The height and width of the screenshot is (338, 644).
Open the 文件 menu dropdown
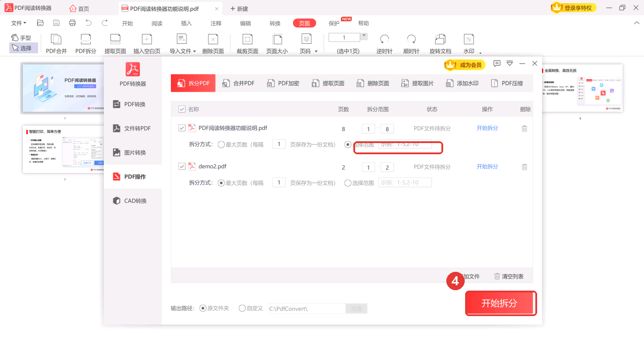point(18,23)
